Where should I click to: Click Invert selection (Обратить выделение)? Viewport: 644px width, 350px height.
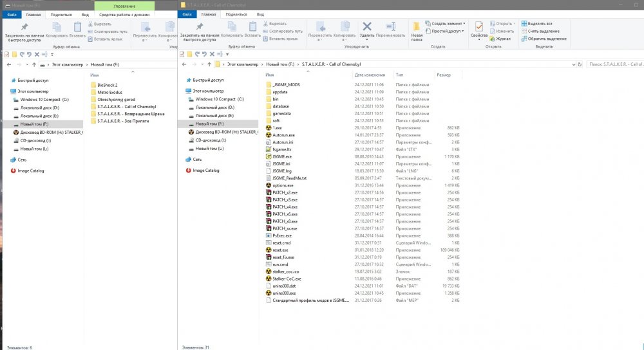(x=544, y=39)
